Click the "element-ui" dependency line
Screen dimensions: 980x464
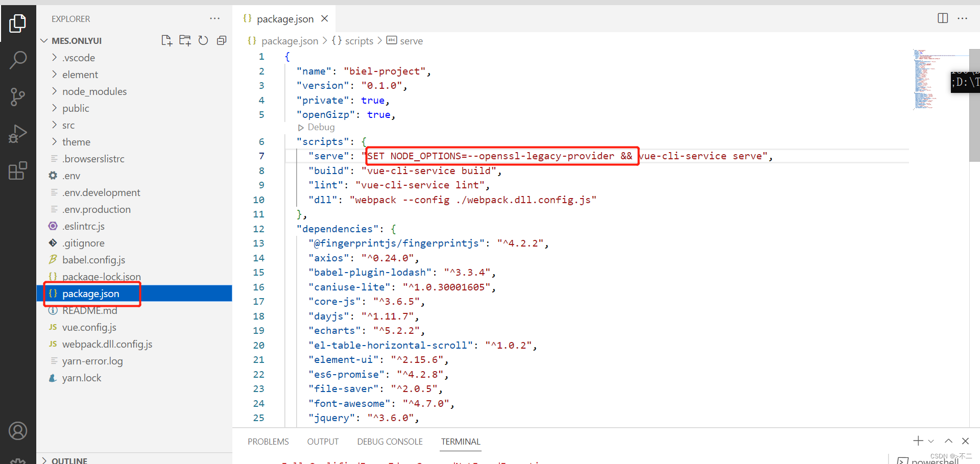coord(378,360)
